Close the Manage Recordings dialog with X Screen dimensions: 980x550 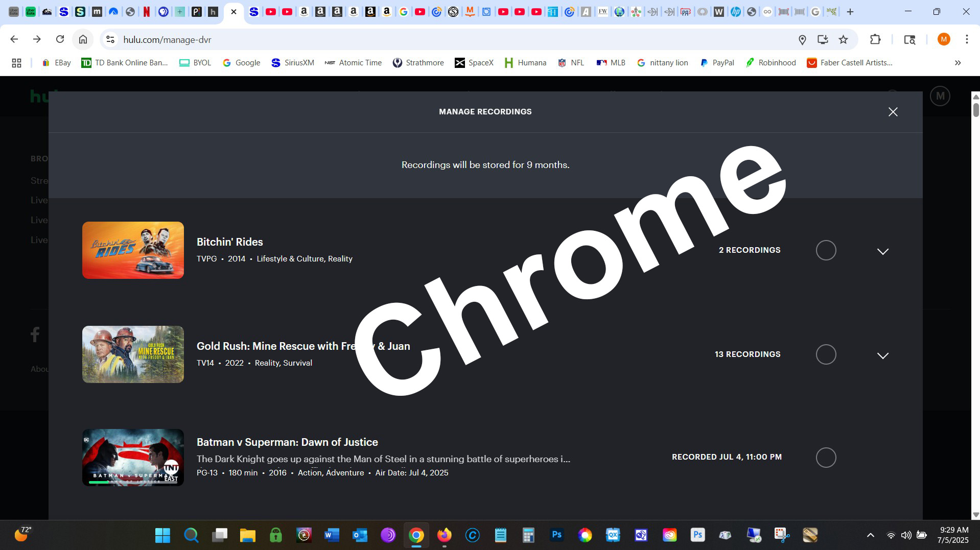[893, 112]
